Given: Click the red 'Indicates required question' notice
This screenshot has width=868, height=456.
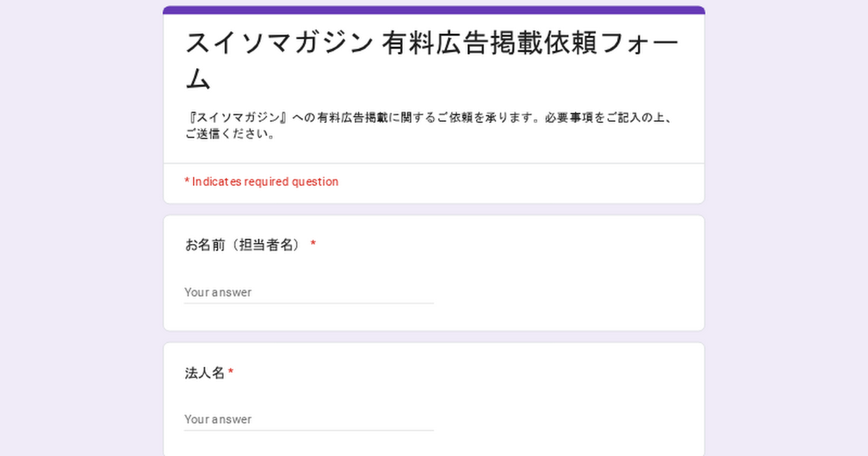Looking at the screenshot, I should tap(261, 182).
